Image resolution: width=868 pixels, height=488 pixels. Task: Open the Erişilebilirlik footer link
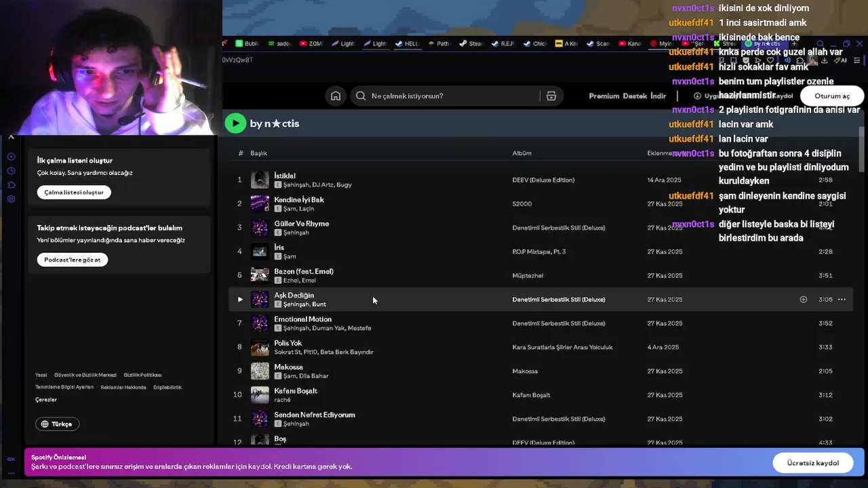click(x=167, y=387)
